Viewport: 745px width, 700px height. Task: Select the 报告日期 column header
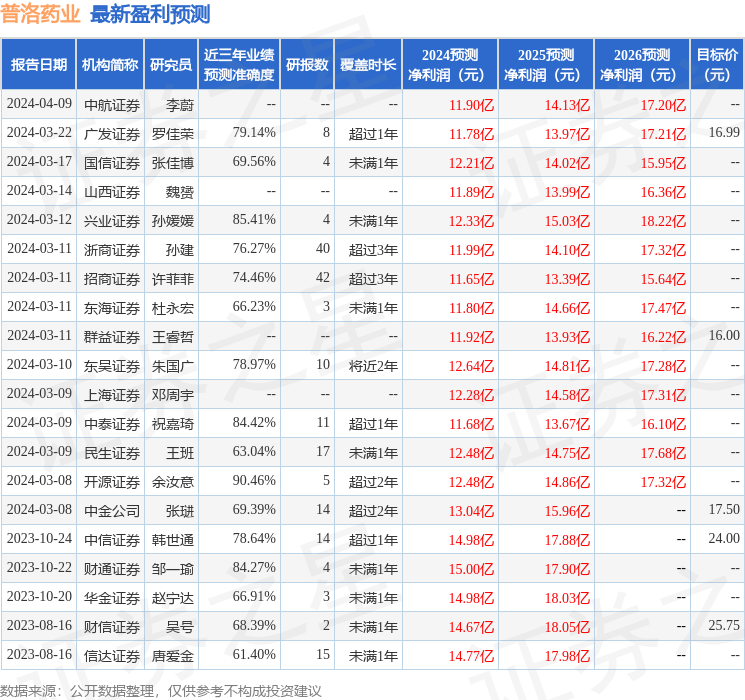(x=38, y=65)
